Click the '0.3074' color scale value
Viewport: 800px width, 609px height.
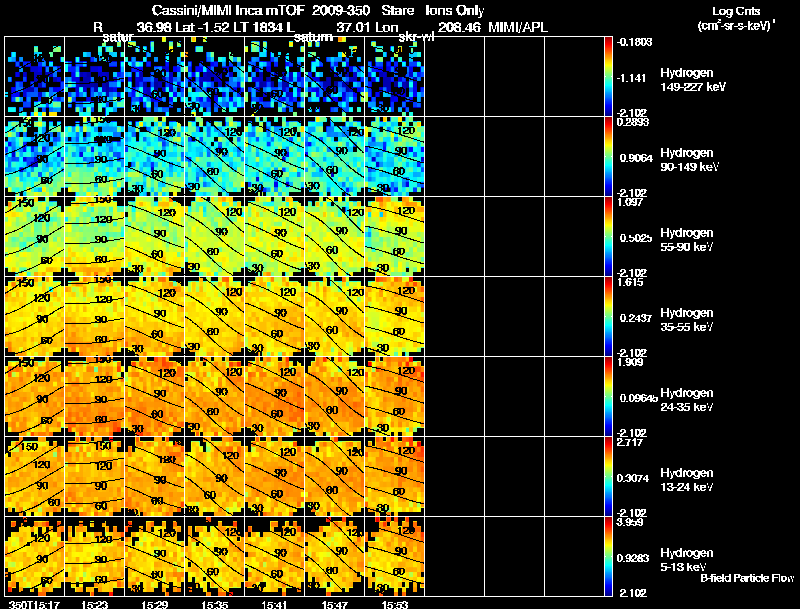point(633,478)
